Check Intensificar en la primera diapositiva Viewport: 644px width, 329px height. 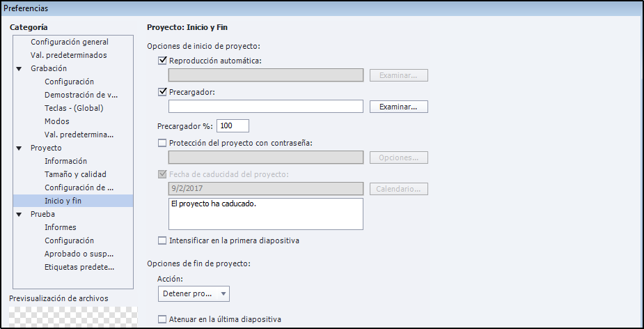click(x=163, y=240)
